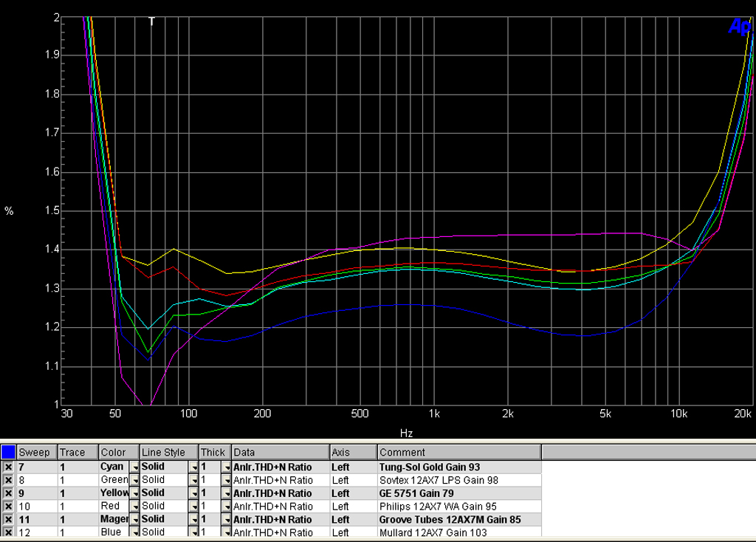Screen dimensions: 756x542
Task: Click the Left axis cell for sweep 9
Action: pyautogui.click(x=354, y=493)
